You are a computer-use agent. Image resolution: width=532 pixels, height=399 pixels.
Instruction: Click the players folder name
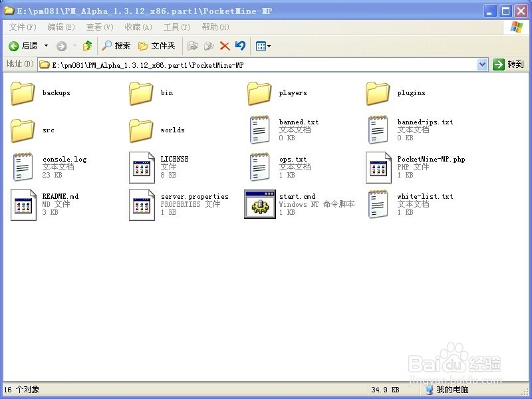point(293,92)
